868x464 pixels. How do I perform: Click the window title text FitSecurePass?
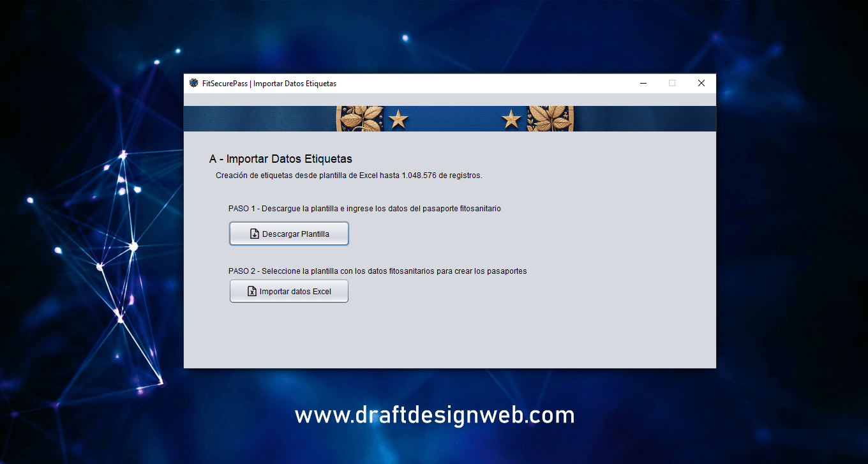[x=269, y=84]
